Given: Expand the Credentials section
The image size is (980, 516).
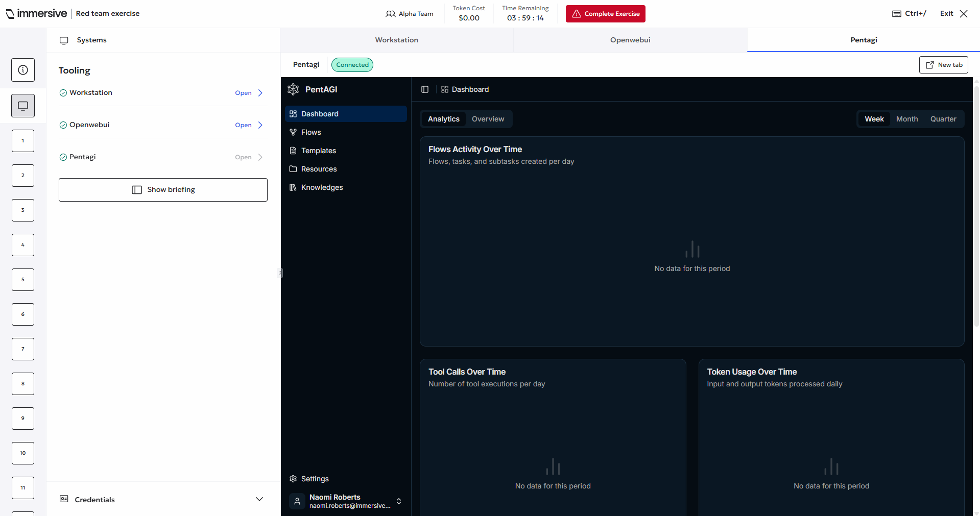Looking at the screenshot, I should (163, 499).
